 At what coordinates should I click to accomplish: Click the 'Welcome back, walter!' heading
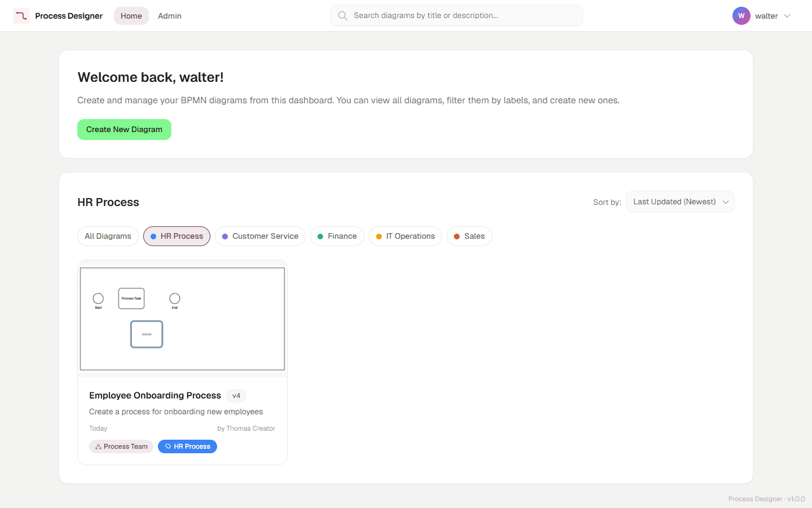[151, 77]
